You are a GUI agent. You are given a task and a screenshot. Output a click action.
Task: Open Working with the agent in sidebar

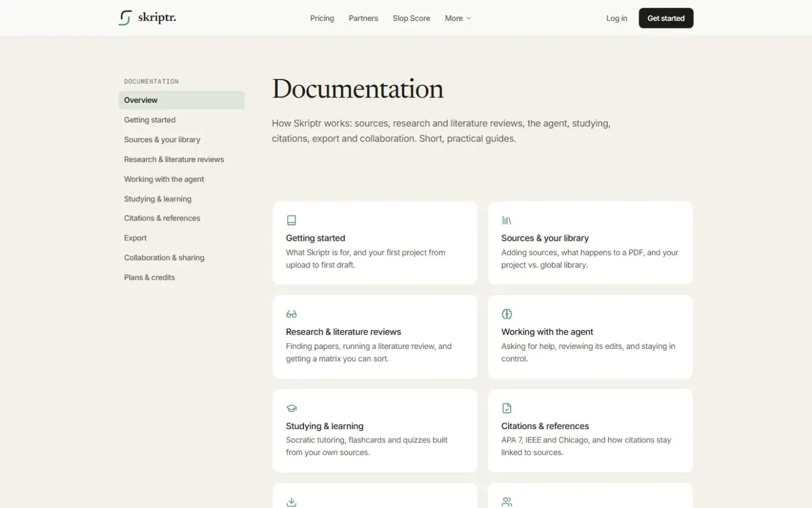(x=164, y=179)
